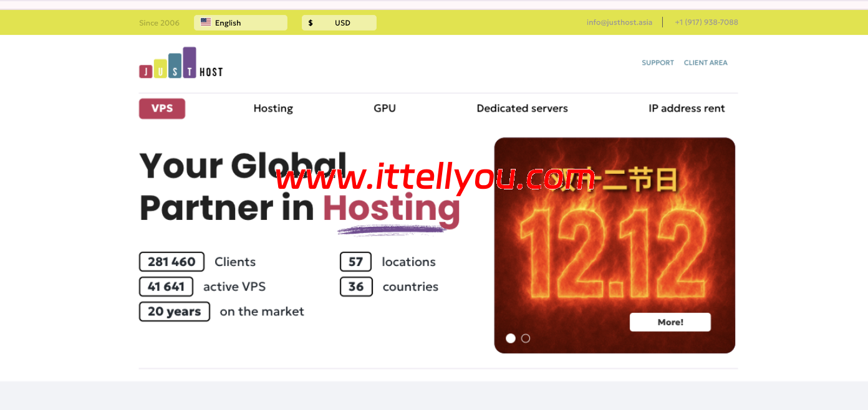
Task: Go to the GPU section
Action: point(385,108)
